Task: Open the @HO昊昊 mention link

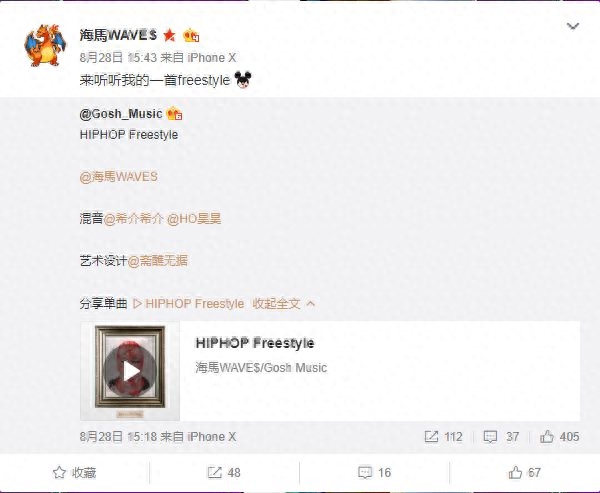Action: pyautogui.click(x=194, y=219)
